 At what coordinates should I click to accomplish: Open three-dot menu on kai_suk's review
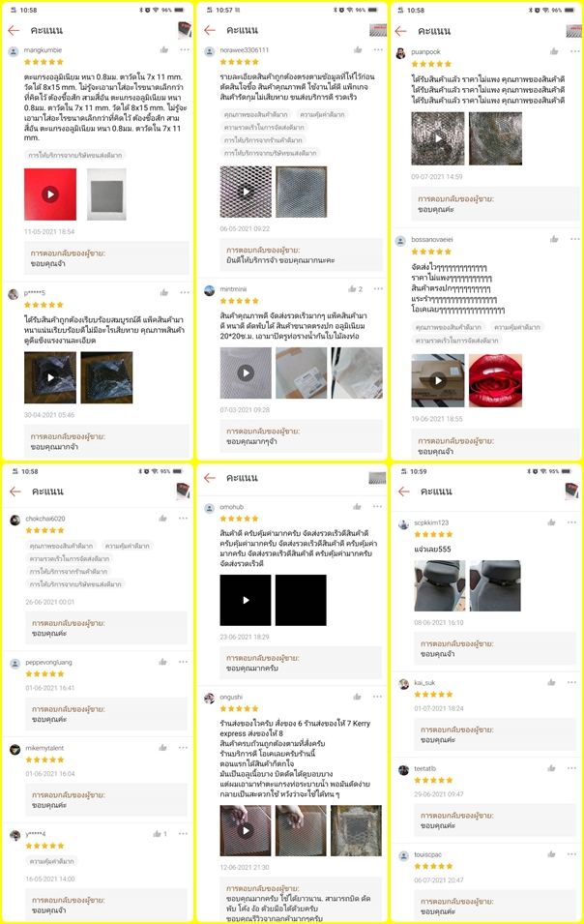571,682
